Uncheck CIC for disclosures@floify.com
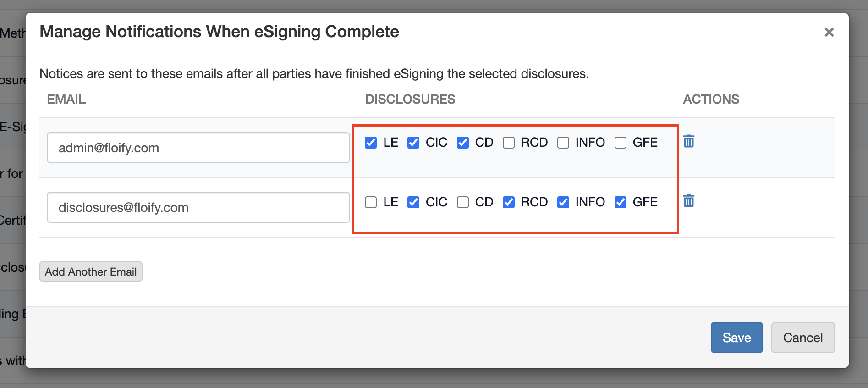Viewport: 868px width, 388px height. point(413,202)
